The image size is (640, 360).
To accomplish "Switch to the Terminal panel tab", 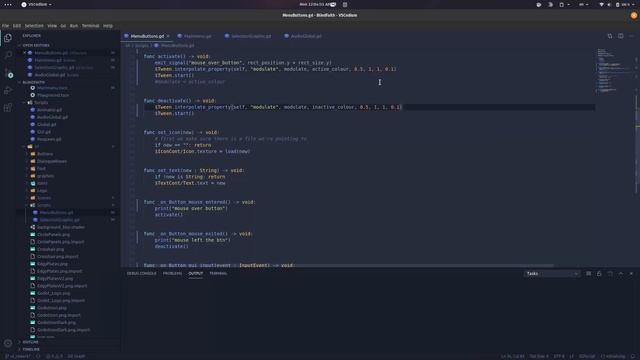I will pyautogui.click(x=218, y=273).
